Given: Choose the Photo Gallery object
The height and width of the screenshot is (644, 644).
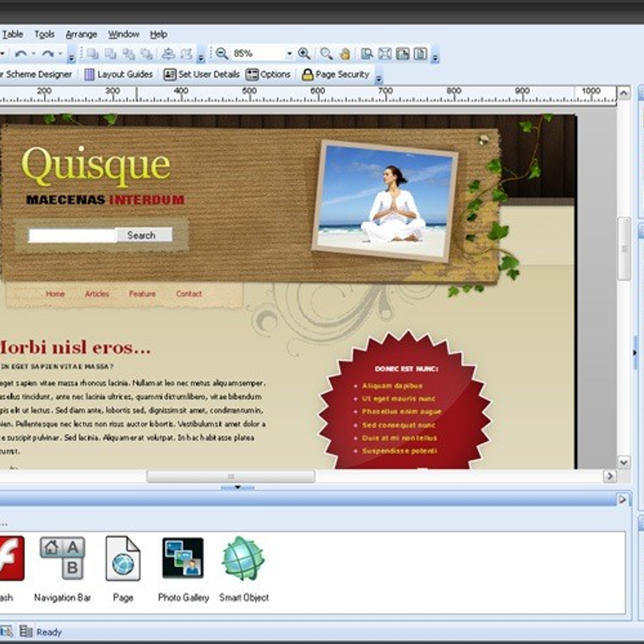Looking at the screenshot, I should (x=183, y=559).
